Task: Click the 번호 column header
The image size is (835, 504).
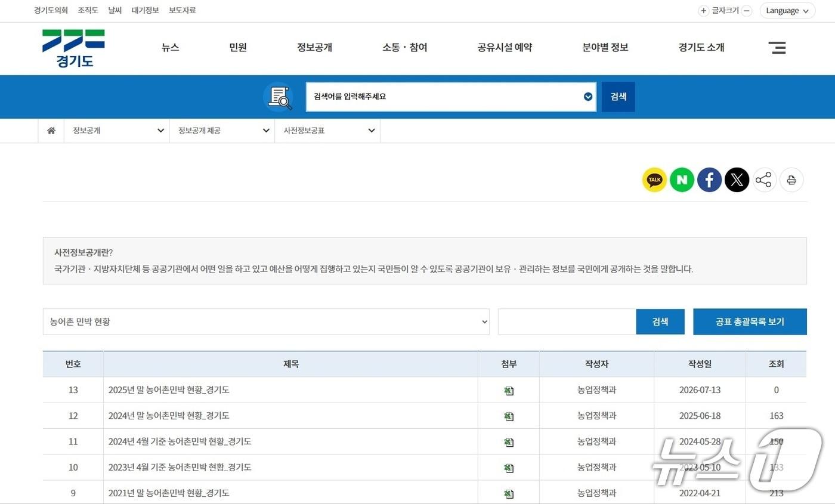Action: click(x=73, y=364)
